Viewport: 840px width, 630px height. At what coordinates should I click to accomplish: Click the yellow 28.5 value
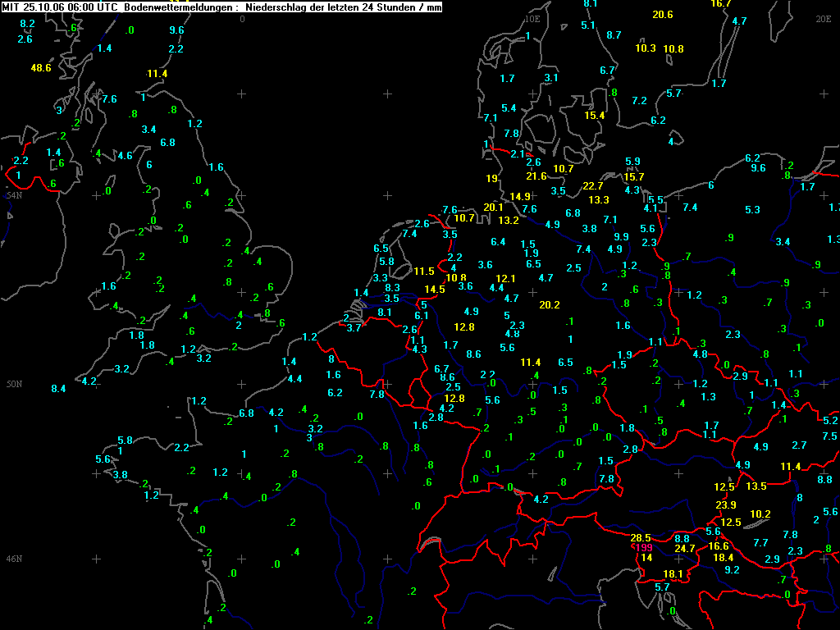coord(641,538)
